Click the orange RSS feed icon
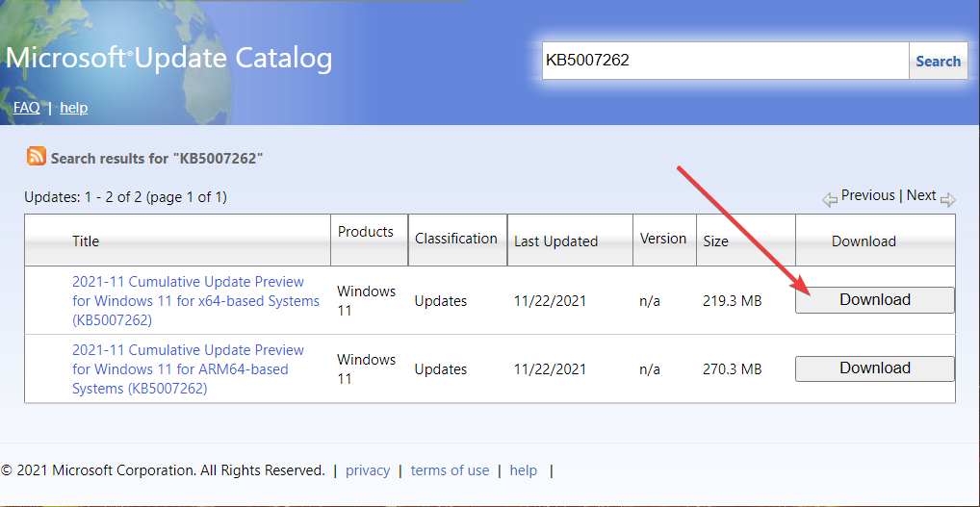 (x=36, y=157)
